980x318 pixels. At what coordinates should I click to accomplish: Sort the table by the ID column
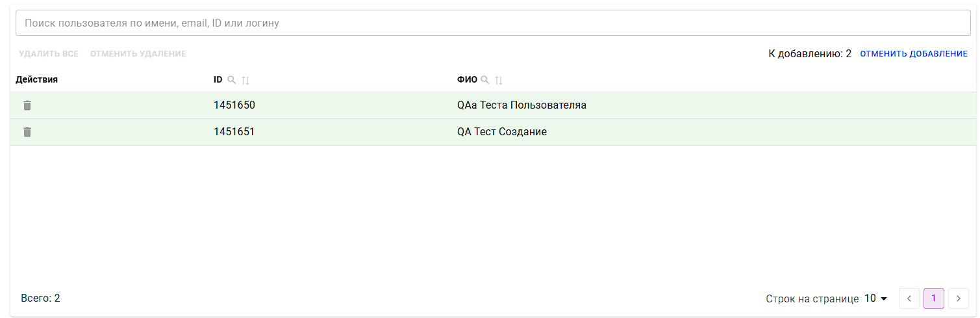tap(245, 80)
